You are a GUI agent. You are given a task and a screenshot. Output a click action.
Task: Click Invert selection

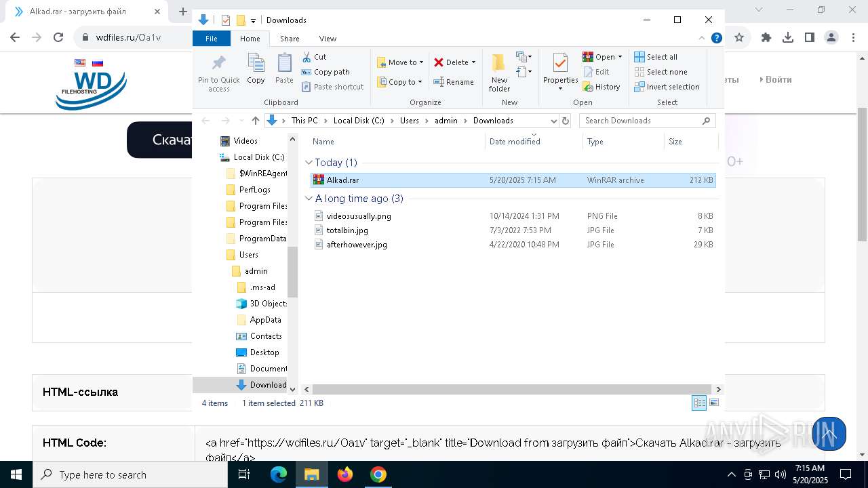667,87
